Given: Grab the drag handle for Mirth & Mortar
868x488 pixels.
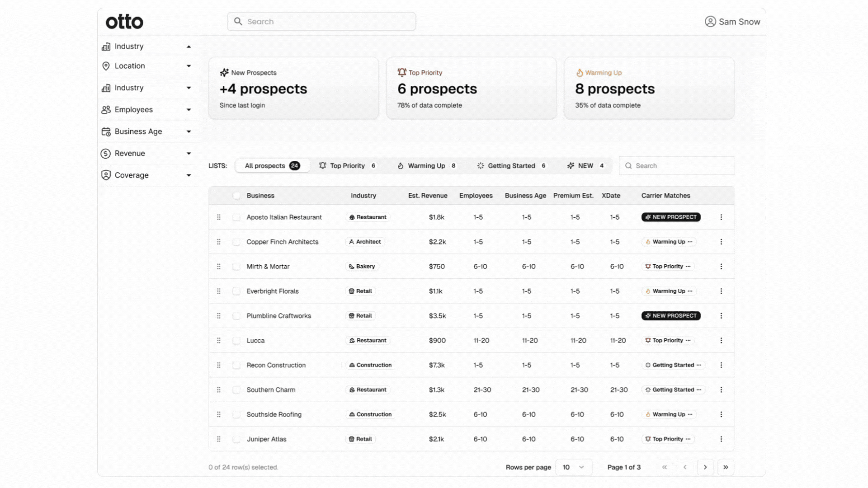Looking at the screenshot, I should tap(219, 267).
